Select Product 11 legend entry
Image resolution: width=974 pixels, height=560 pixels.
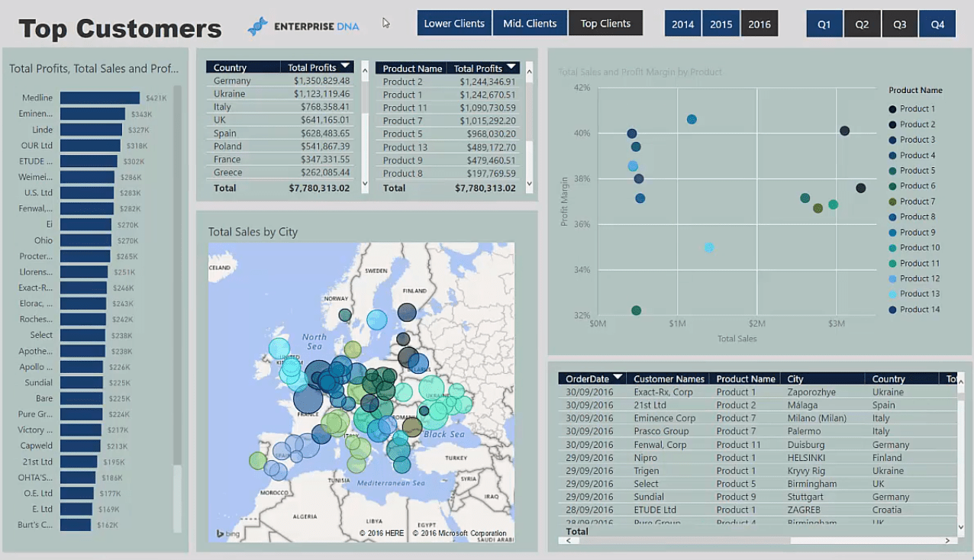pos(914,263)
